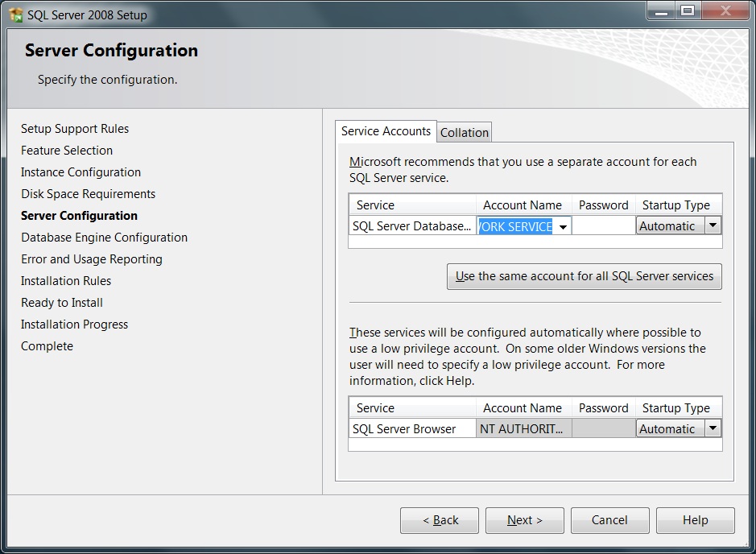Open Help for this setup page
Screen dimensions: 756x554
tap(695, 520)
